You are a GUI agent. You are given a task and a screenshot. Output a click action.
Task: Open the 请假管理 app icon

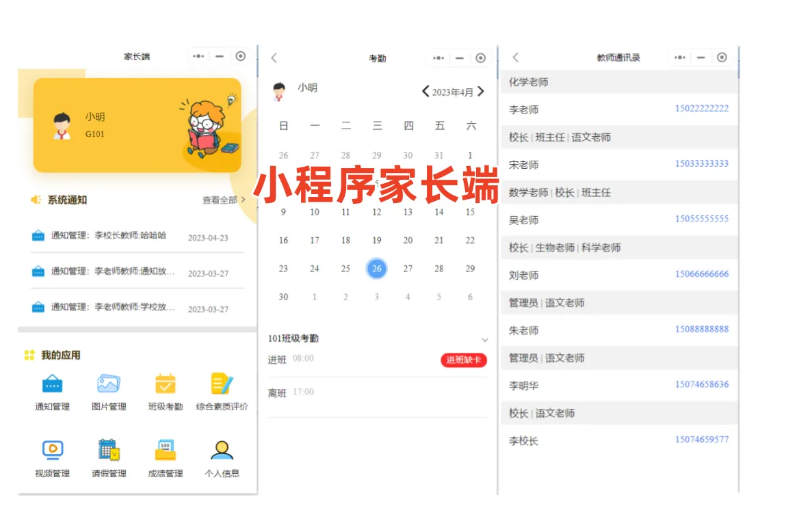coord(109,450)
